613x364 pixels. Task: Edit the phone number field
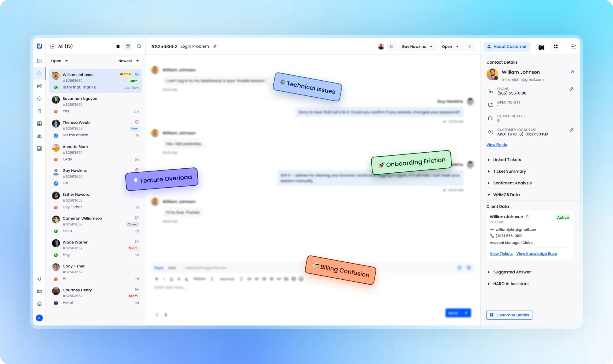tap(571, 89)
